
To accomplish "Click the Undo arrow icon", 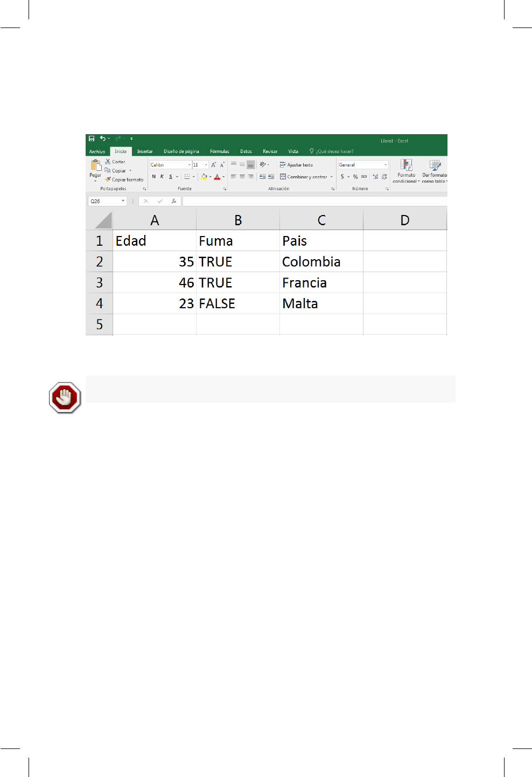I will click(x=102, y=138).
